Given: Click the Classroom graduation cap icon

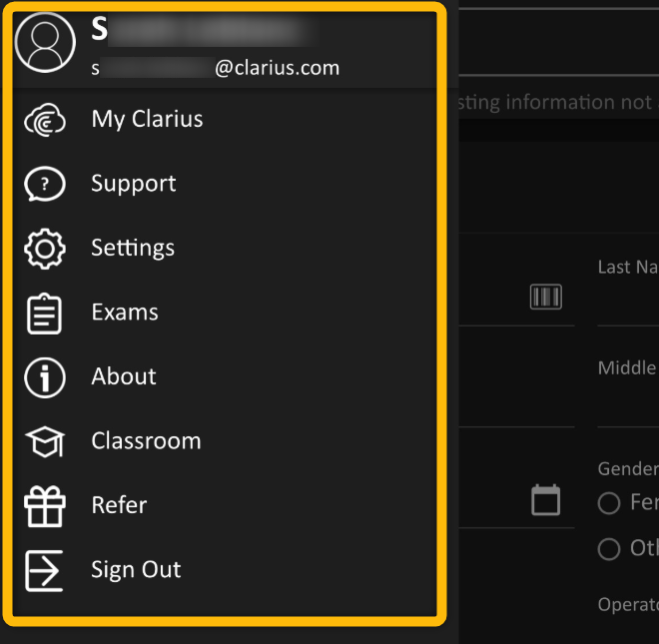Looking at the screenshot, I should tap(45, 441).
